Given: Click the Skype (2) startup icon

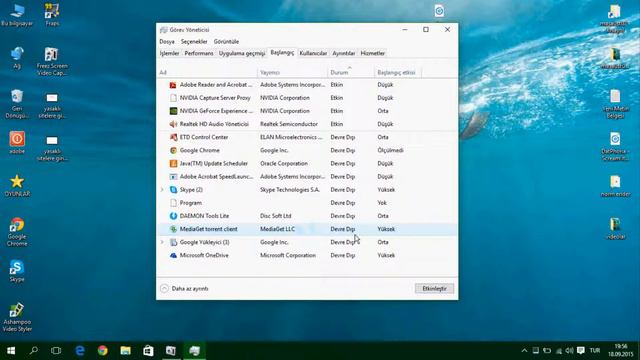Looking at the screenshot, I should point(173,190).
